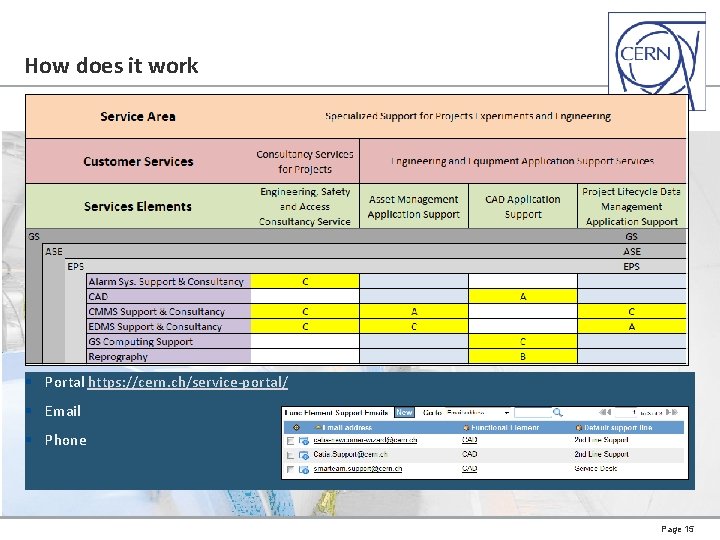Click the record icon beside Catia.Support@cern.ch

point(304,455)
